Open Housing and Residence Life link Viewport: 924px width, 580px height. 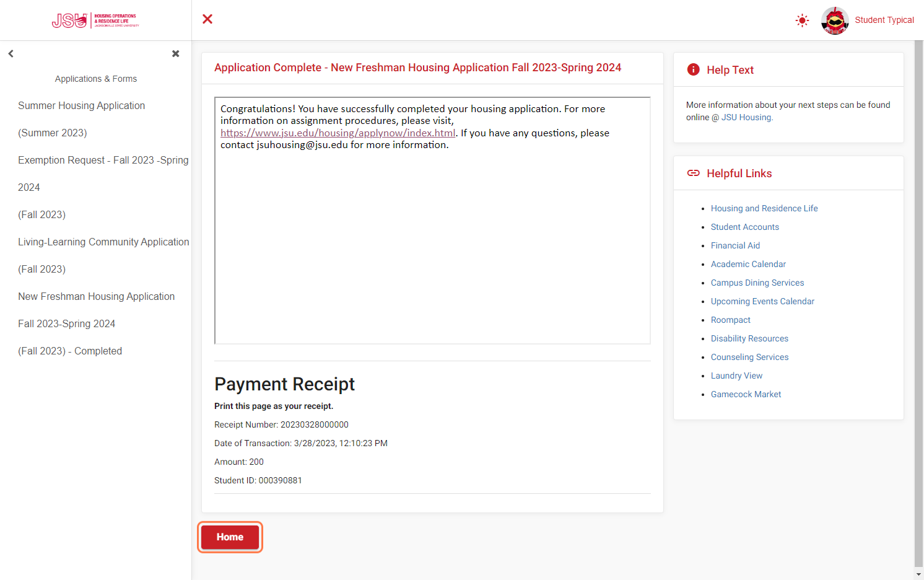click(764, 209)
